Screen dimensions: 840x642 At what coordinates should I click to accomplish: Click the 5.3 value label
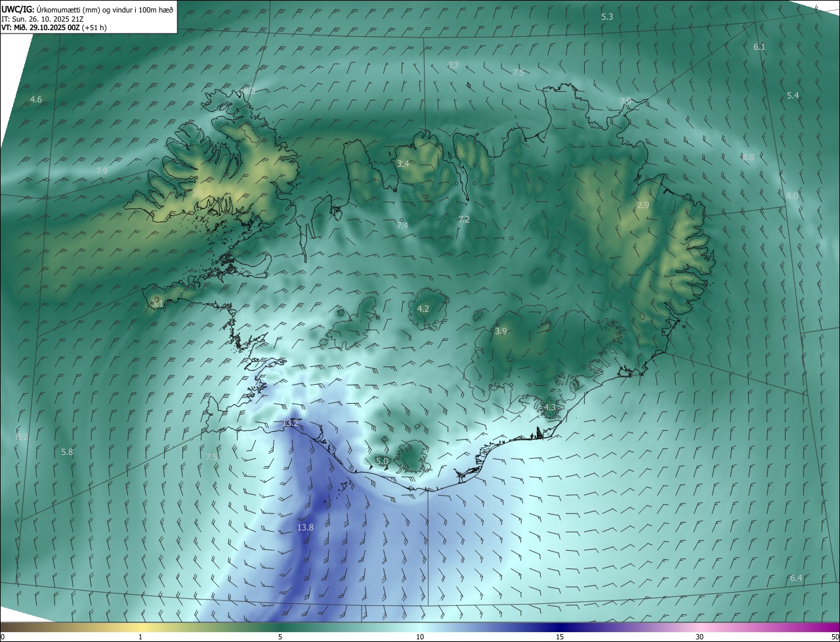607,16
